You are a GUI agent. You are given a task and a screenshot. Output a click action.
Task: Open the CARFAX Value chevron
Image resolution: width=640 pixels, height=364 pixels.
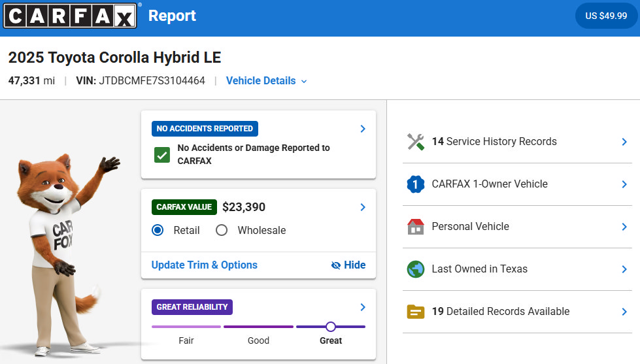pyautogui.click(x=362, y=207)
